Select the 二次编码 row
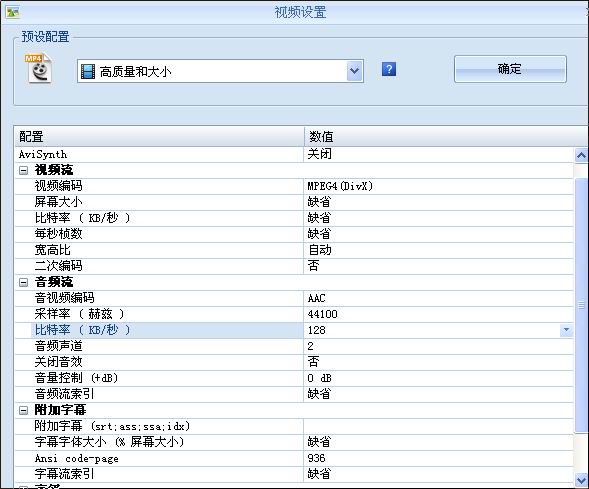The image size is (589, 489). click(x=294, y=266)
